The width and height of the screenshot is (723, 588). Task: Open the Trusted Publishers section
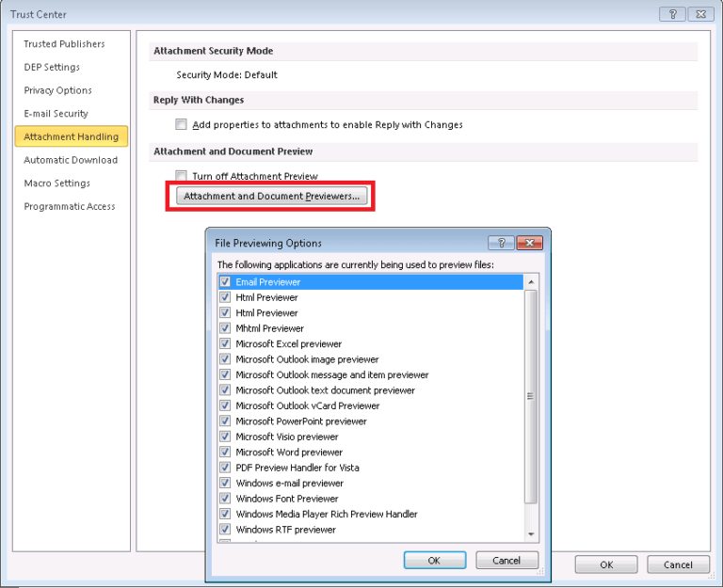tap(64, 44)
